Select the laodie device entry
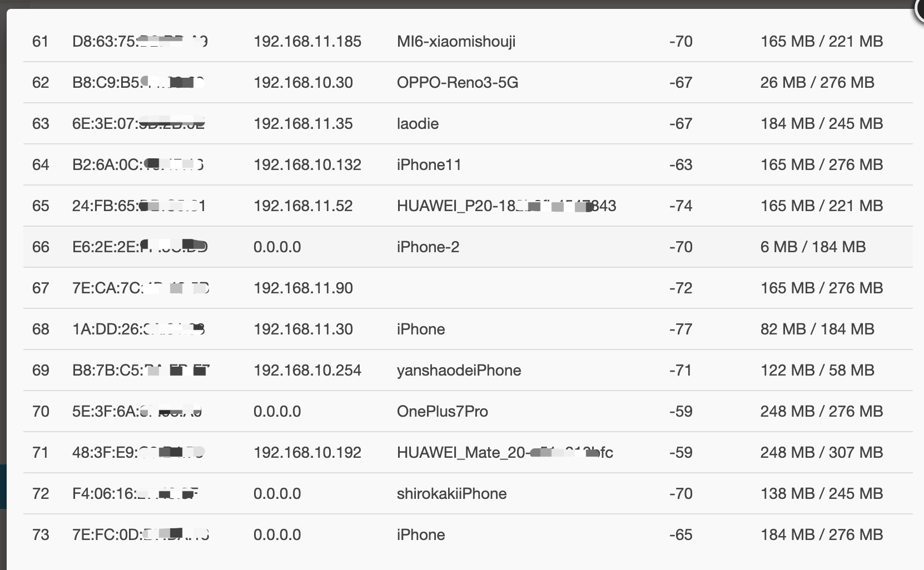Viewport: 924px width, 570px height. tap(418, 124)
